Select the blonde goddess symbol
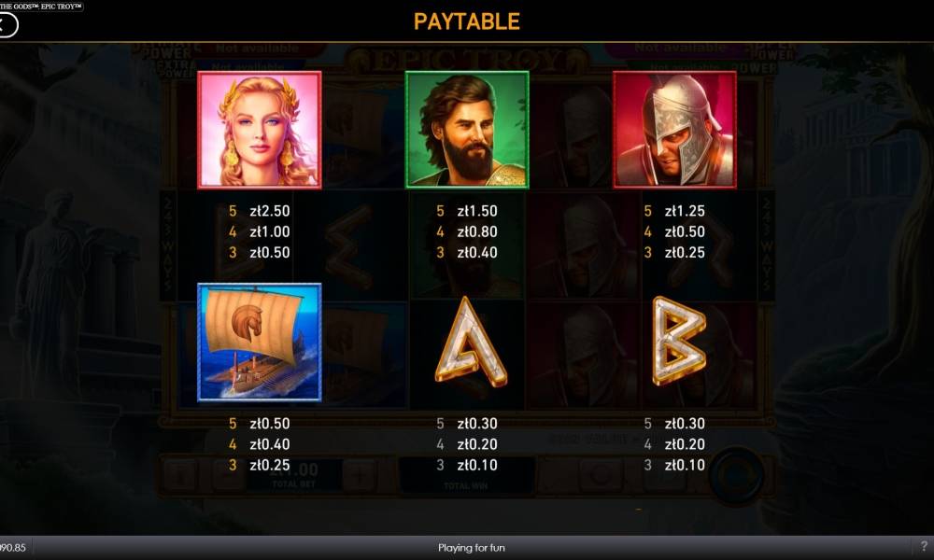934x560 pixels. click(259, 130)
